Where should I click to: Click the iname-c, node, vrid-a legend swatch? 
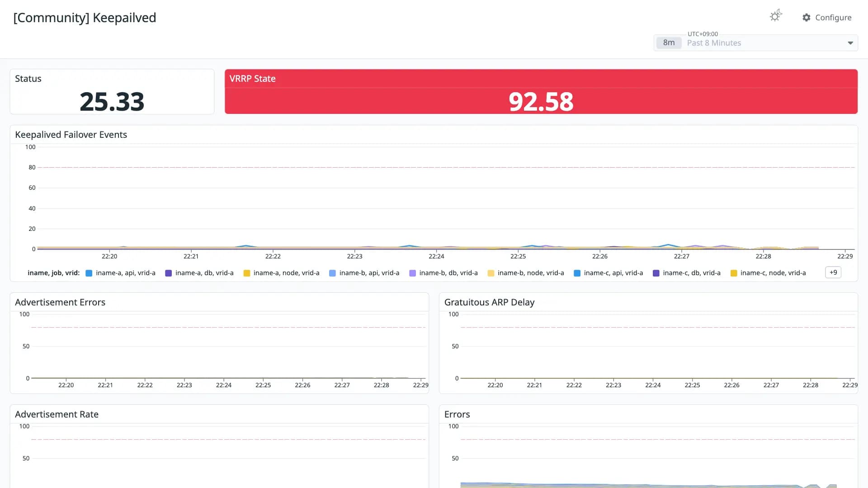click(734, 273)
